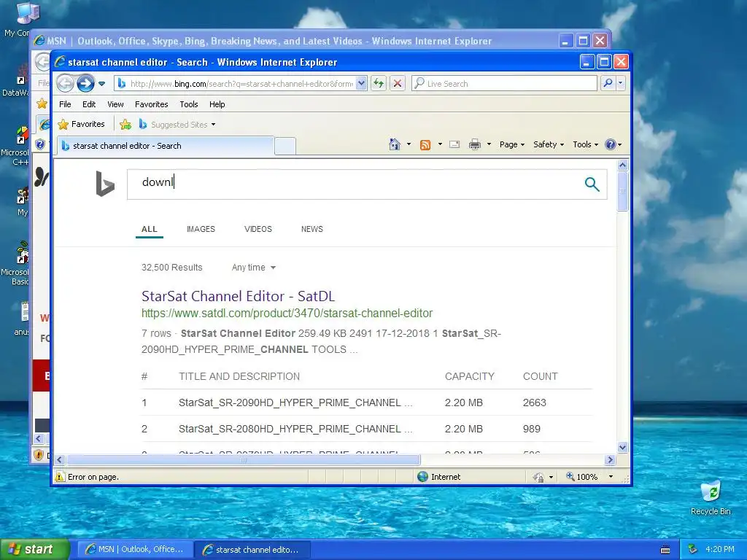Click the Live Search magnifier button
The width and height of the screenshot is (747, 560).
608,83
